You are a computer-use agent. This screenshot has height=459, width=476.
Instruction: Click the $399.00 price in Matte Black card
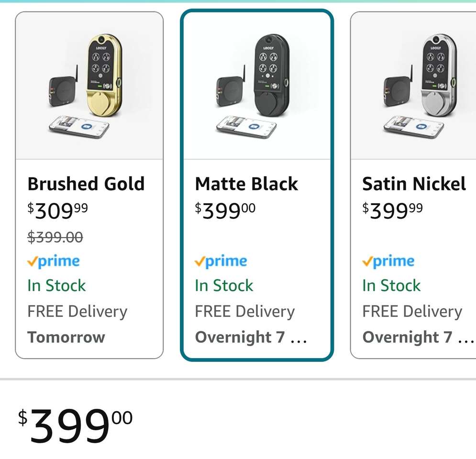(x=225, y=211)
